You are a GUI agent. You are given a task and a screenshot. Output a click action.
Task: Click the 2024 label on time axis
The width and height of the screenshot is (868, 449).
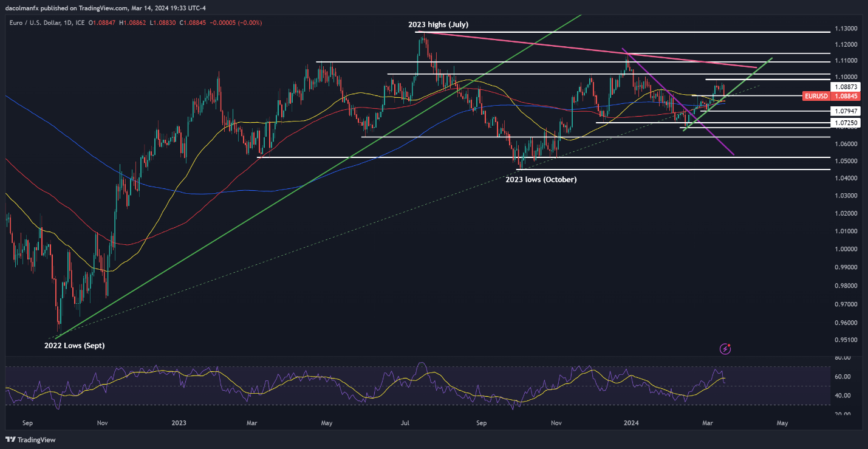[x=632, y=422]
